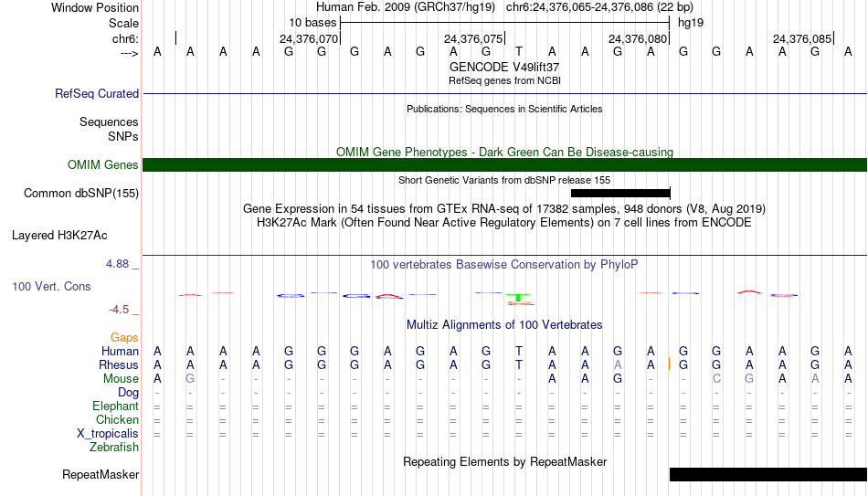Click 'Short Genetic Variants from dbSNP release 155'
The height and width of the screenshot is (496, 868).
pyautogui.click(x=504, y=180)
